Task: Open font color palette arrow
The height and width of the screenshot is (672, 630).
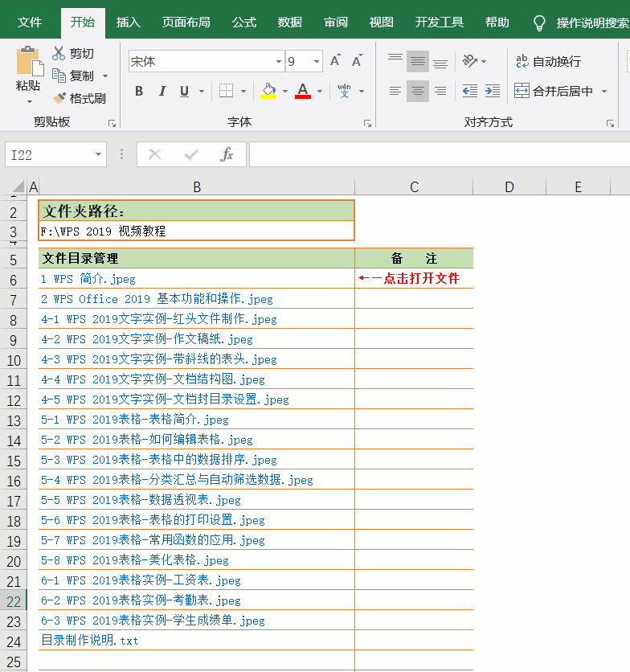Action: tap(319, 91)
